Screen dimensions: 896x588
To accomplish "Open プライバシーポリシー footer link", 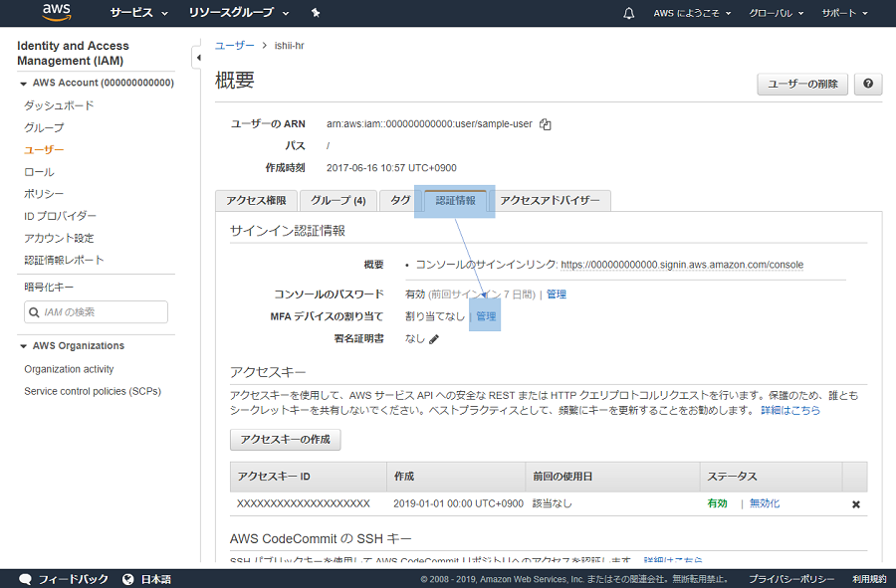I will coord(791,579).
